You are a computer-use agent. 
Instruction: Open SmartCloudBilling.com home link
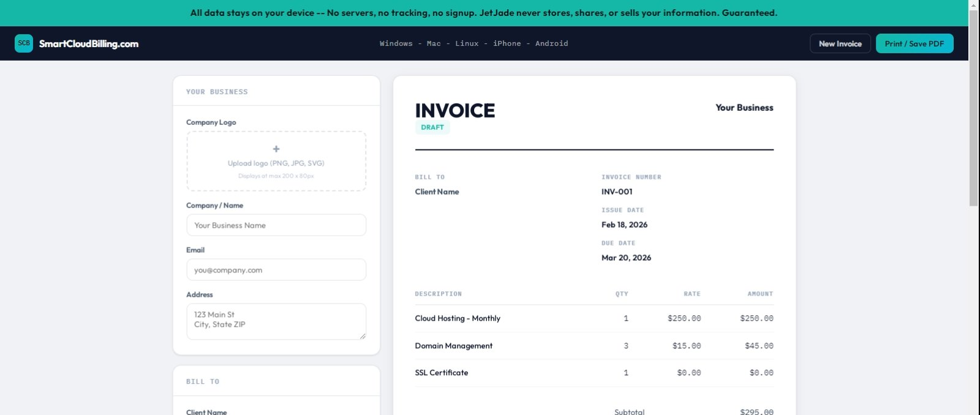(x=89, y=43)
